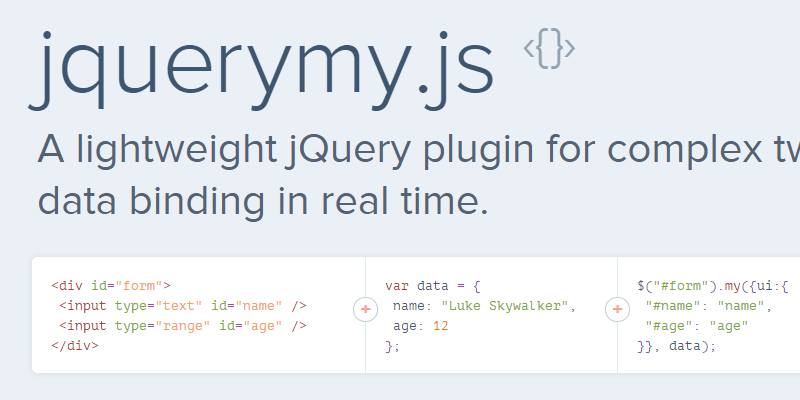The image size is (800, 400).
Task: Click the name: "Luke Skywalker" code line
Action: [485, 306]
